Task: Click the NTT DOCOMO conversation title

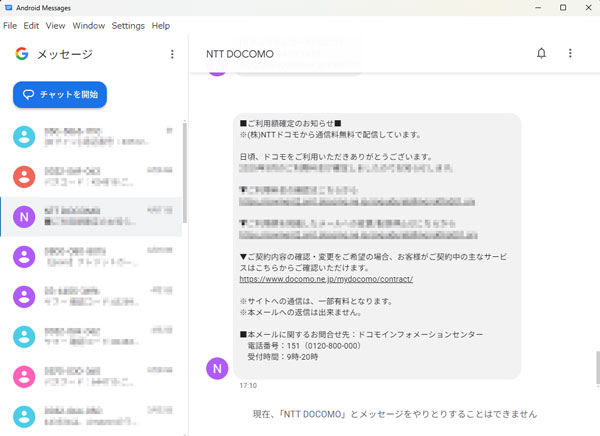Action: point(240,54)
